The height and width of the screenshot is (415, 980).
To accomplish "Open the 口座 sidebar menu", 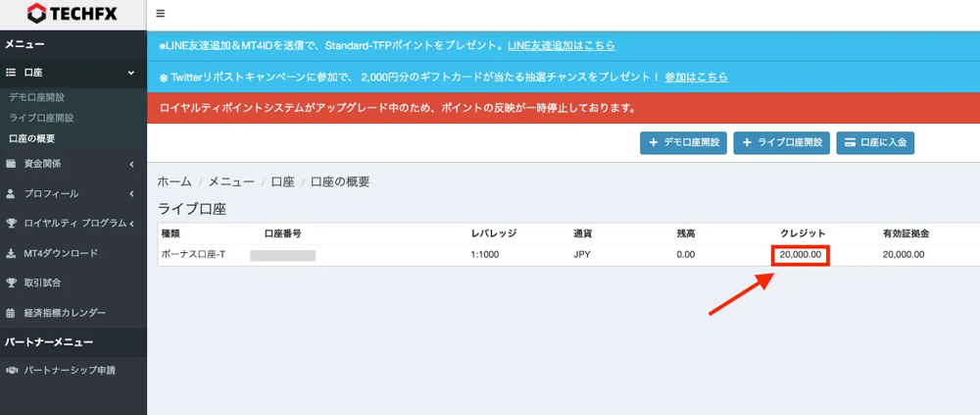I will [x=73, y=73].
